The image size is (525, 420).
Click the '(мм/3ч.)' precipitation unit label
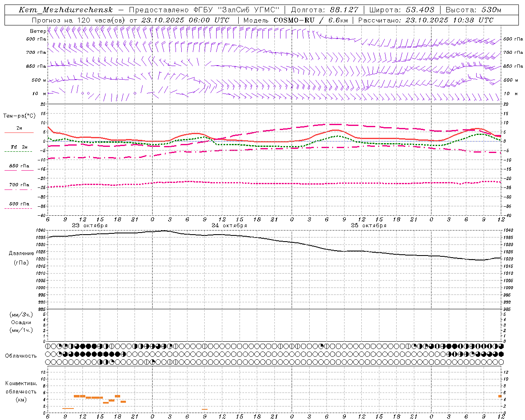pyautogui.click(x=21, y=315)
